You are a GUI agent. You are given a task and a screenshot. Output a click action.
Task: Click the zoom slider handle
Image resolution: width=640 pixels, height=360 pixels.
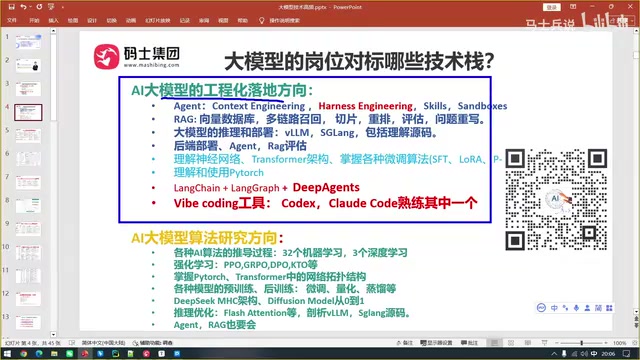pos(582,343)
